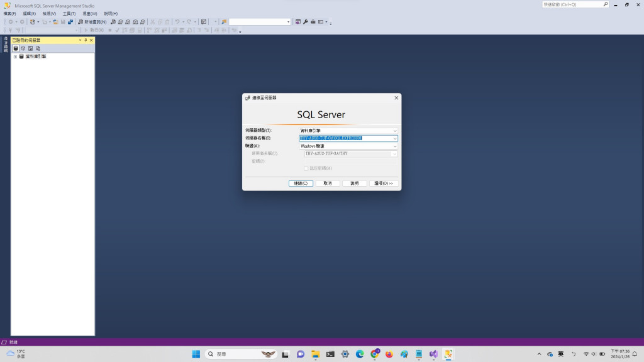Image resolution: width=644 pixels, height=362 pixels.
Task: Click the Save All toolbar icon
Action: coord(70,22)
